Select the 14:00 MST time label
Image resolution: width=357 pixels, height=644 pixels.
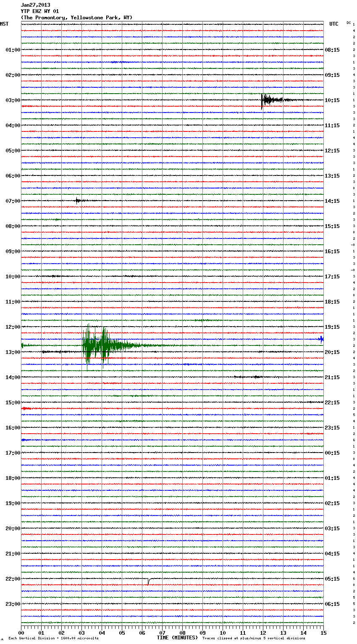(x=13, y=377)
